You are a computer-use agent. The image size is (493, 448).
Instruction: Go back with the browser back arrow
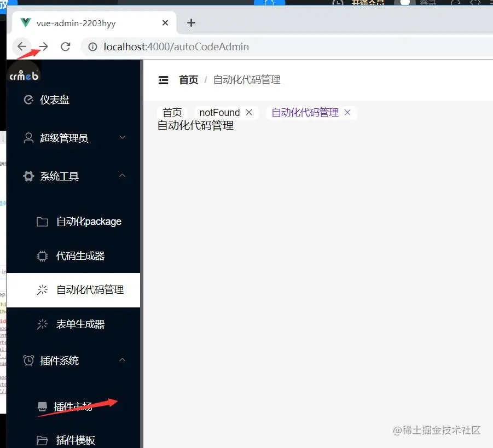coord(22,46)
